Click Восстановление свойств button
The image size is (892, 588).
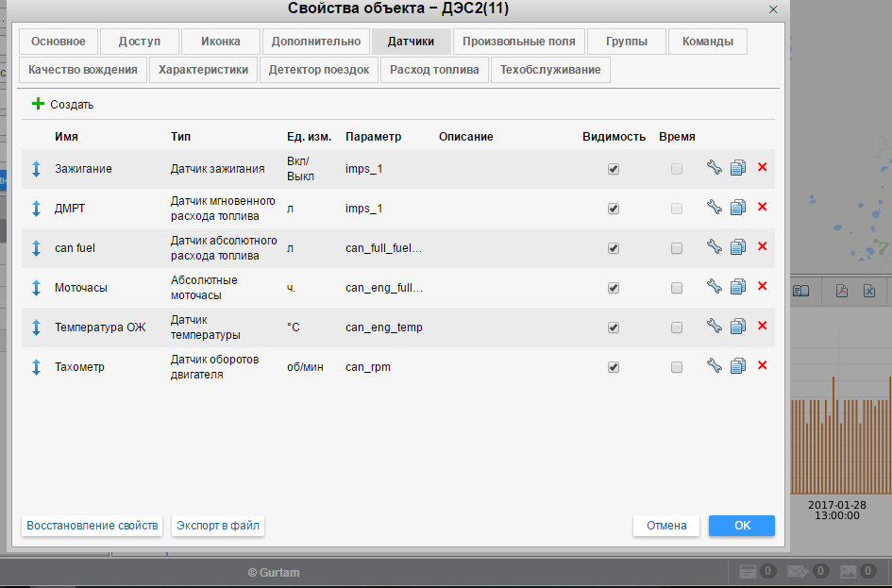pyautogui.click(x=92, y=526)
